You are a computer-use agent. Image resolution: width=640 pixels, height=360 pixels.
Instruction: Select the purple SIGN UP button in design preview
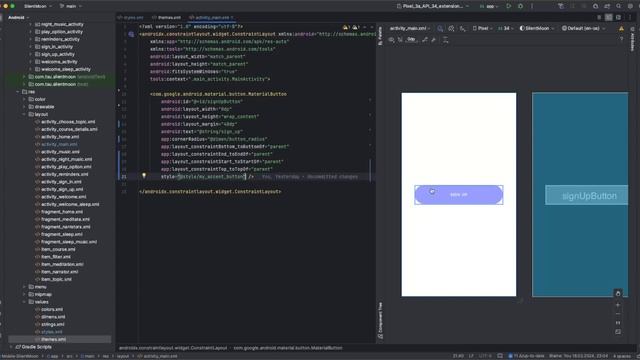click(458, 195)
